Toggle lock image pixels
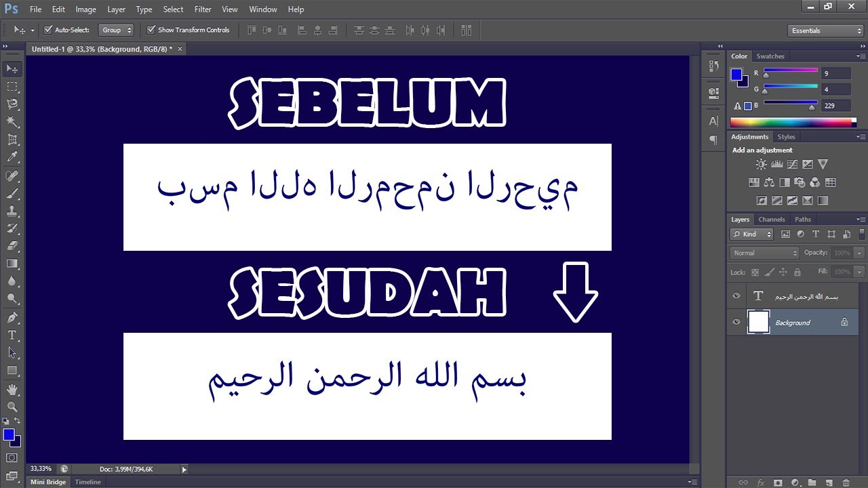 coord(769,272)
